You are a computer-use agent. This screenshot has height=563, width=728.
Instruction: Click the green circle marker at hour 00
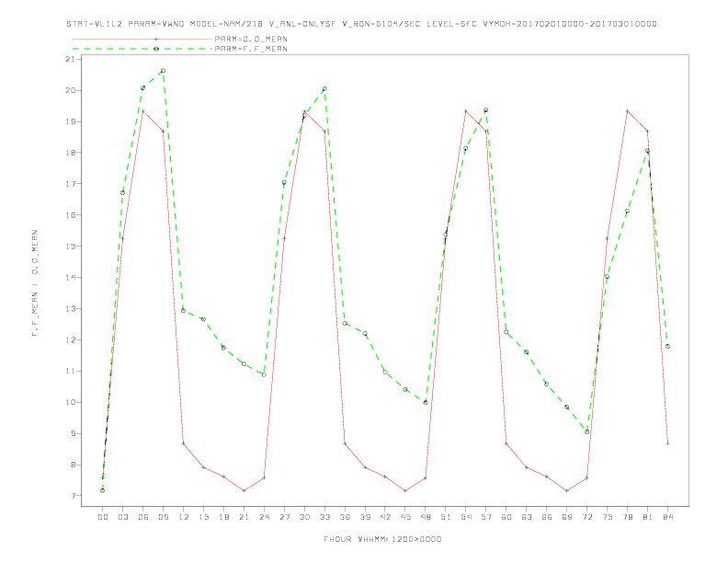pyautogui.click(x=103, y=490)
